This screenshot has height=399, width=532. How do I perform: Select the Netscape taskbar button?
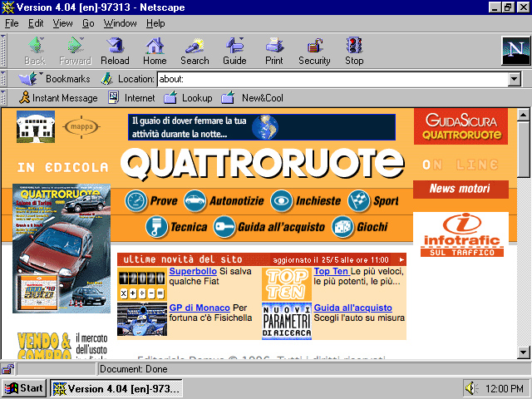coord(116,388)
